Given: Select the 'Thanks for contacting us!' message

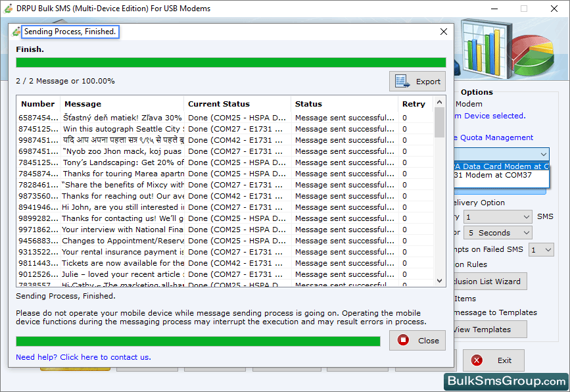Looking at the screenshot, I should (123, 218).
